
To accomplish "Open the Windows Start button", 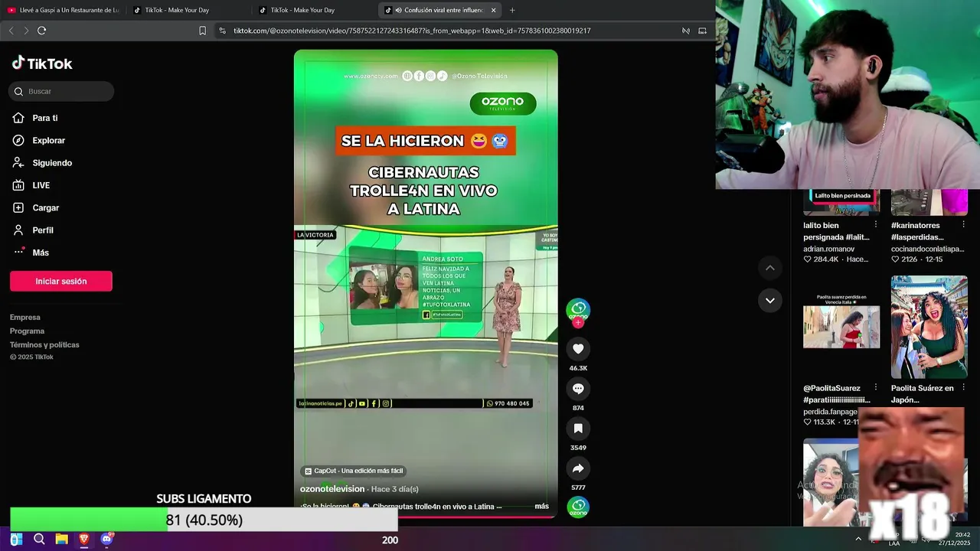I will point(16,540).
